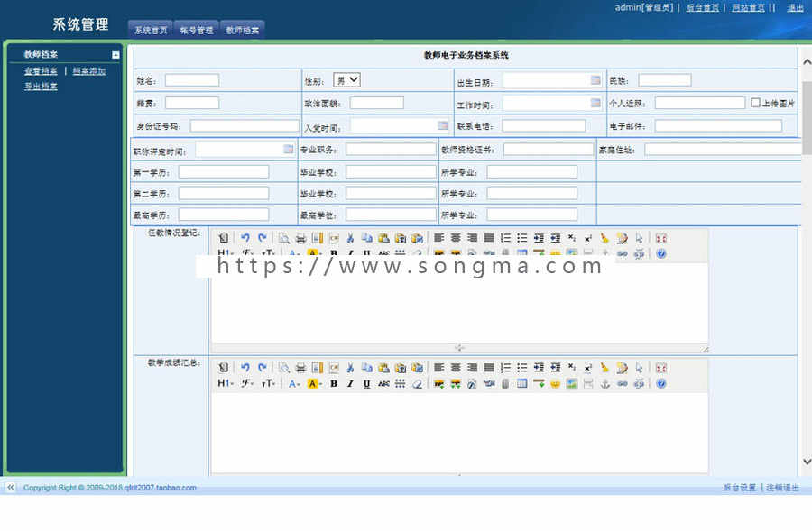Check the 上传图片 checkbox
812x531 pixels.
(755, 103)
